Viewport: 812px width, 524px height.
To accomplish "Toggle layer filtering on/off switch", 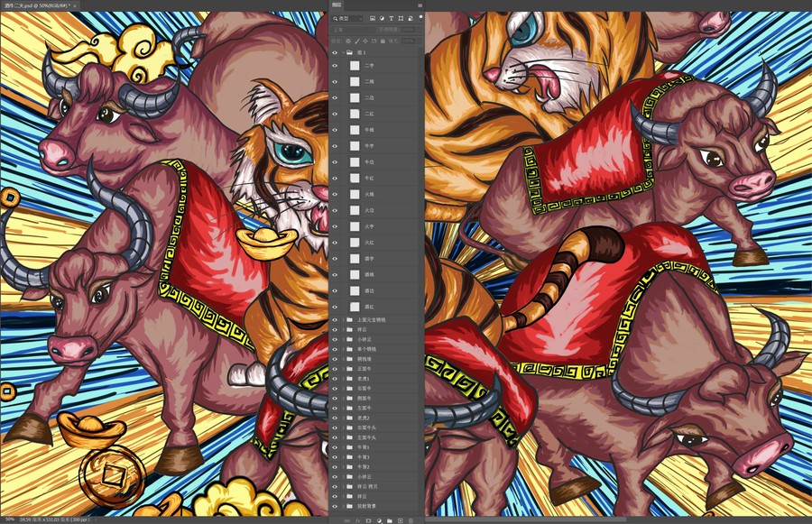I will click(x=420, y=17).
